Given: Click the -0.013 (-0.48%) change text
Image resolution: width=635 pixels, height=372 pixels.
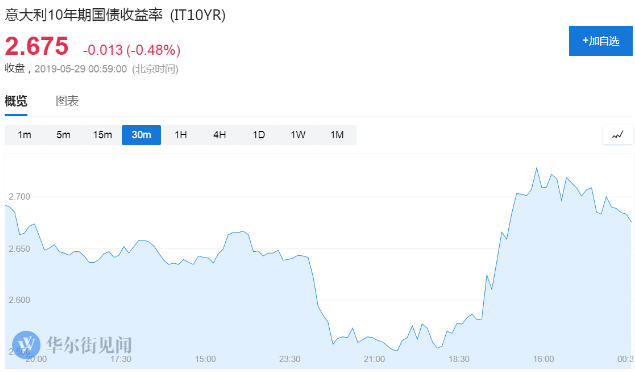Looking at the screenshot, I should tap(132, 50).
